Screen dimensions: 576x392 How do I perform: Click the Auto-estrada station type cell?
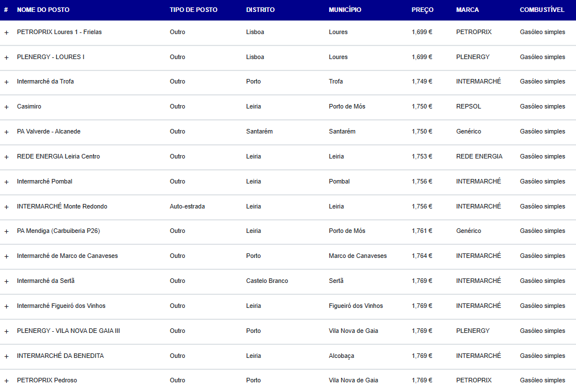(187, 206)
